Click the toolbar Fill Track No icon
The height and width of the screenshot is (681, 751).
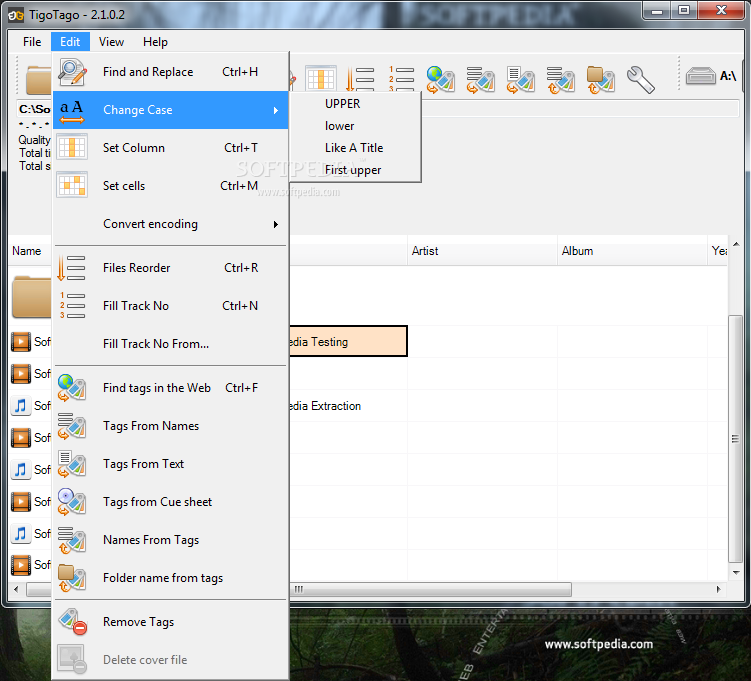pyautogui.click(x=401, y=79)
